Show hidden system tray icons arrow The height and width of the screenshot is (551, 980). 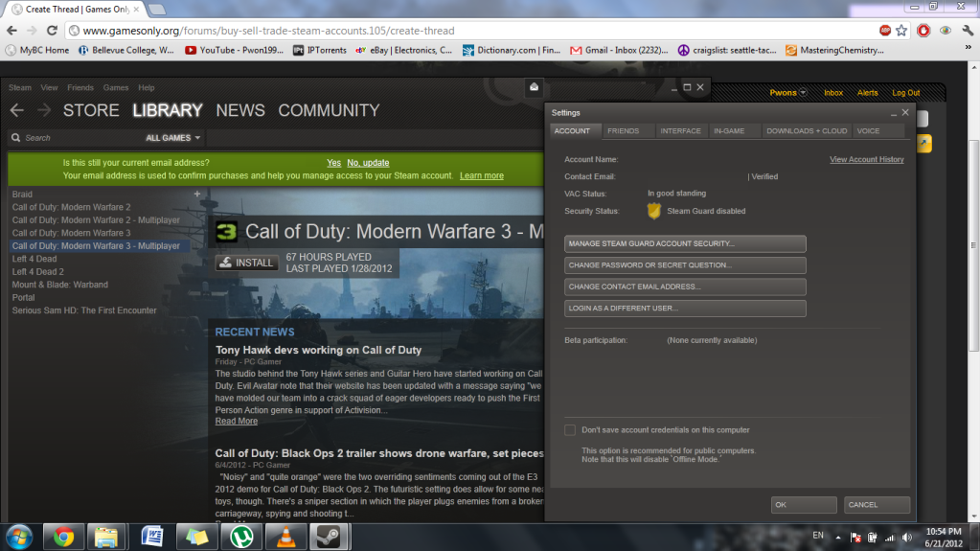click(x=838, y=538)
